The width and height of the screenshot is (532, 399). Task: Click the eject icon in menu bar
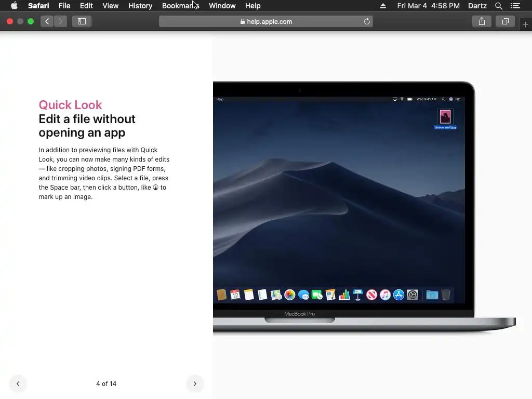tap(383, 6)
